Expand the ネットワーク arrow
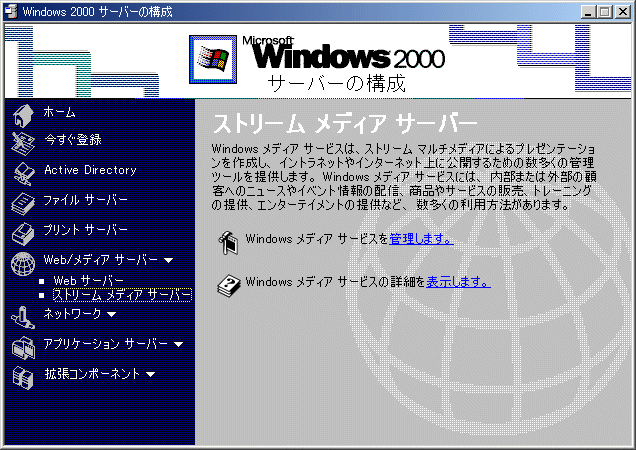Image resolution: width=636 pixels, height=450 pixels. pyautogui.click(x=112, y=314)
